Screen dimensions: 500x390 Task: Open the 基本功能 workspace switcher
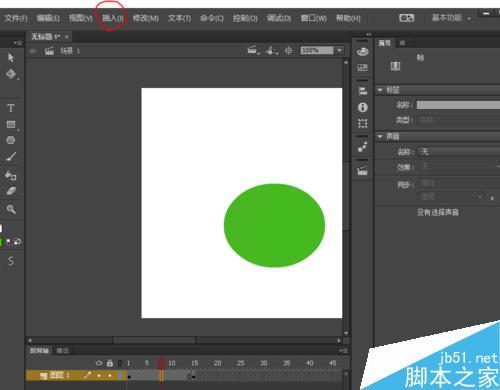tap(451, 18)
